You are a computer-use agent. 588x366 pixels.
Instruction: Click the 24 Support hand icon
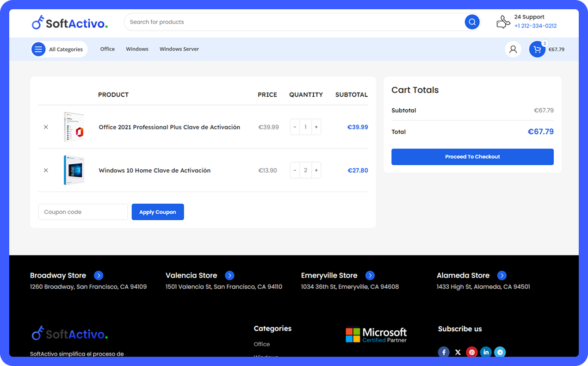[503, 22]
